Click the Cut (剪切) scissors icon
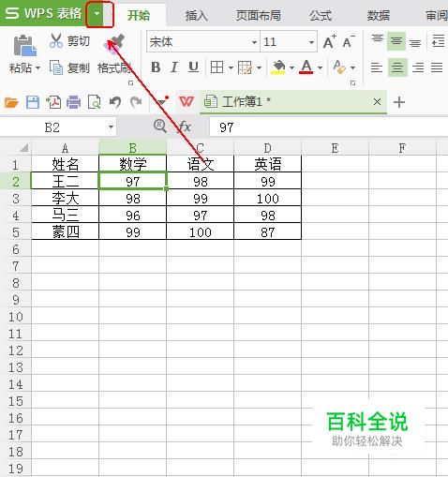448x477 pixels. click(56, 41)
